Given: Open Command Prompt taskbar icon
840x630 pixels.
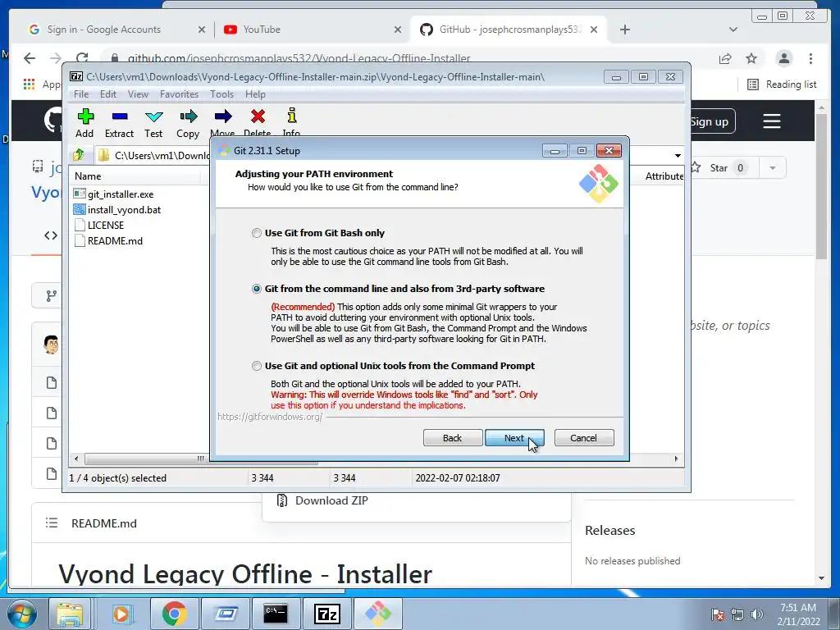Looking at the screenshot, I should 276,614.
